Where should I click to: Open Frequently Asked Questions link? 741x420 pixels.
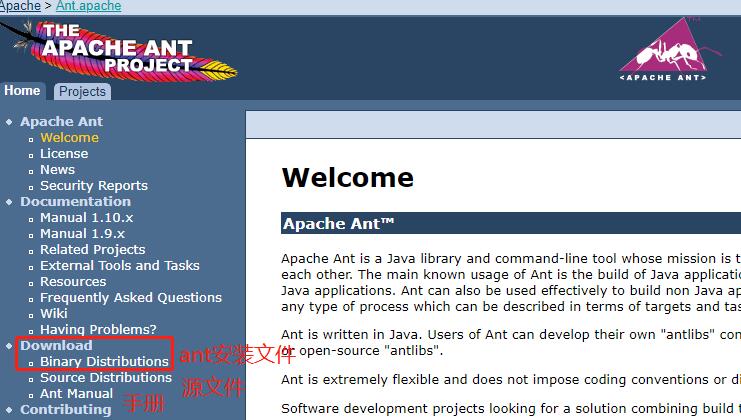point(131,298)
